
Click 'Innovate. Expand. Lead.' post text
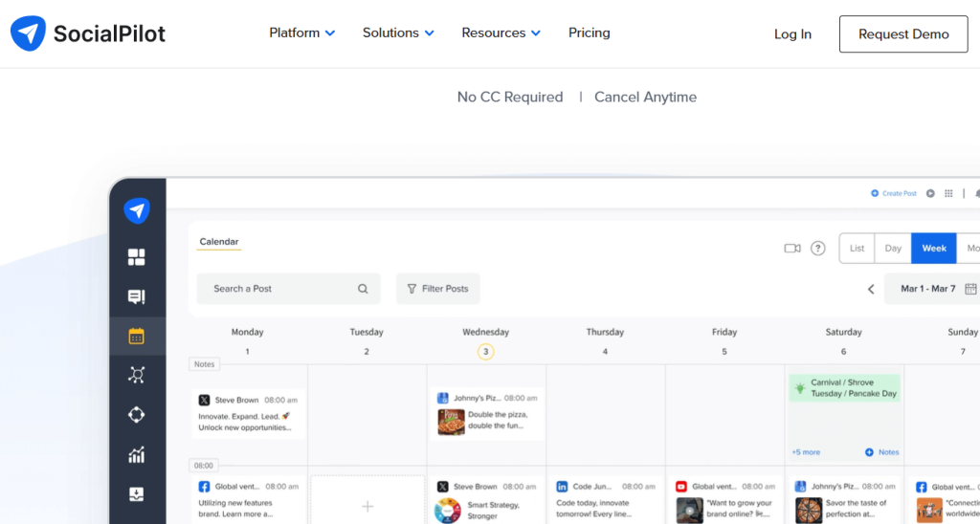245,422
